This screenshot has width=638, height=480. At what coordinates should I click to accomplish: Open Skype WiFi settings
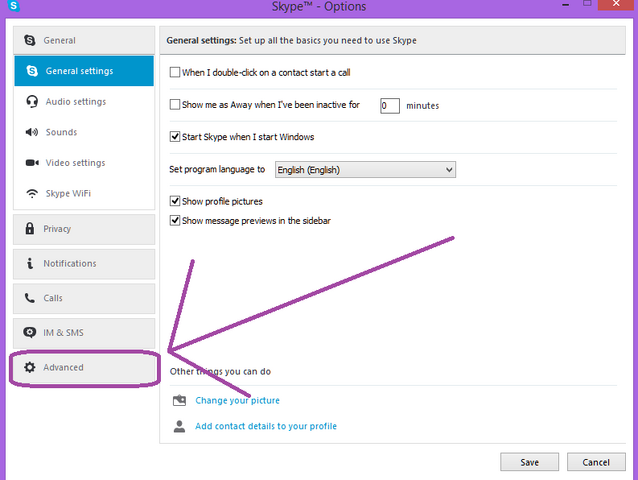pos(84,193)
